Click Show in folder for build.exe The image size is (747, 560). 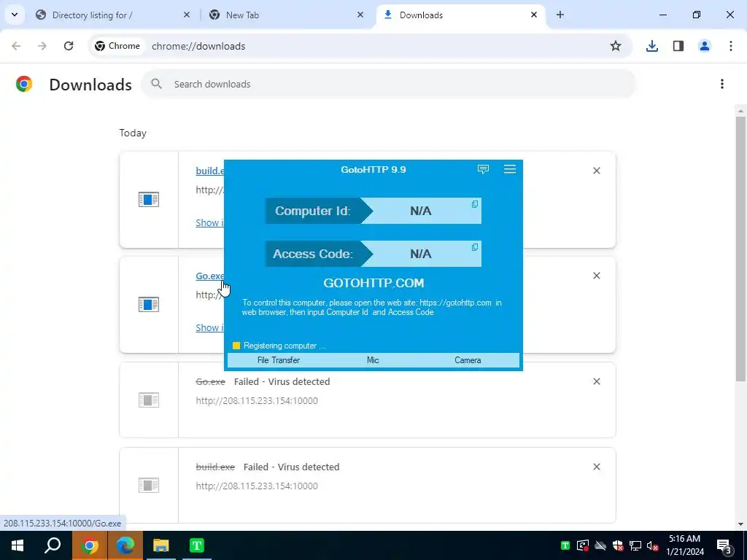click(209, 222)
